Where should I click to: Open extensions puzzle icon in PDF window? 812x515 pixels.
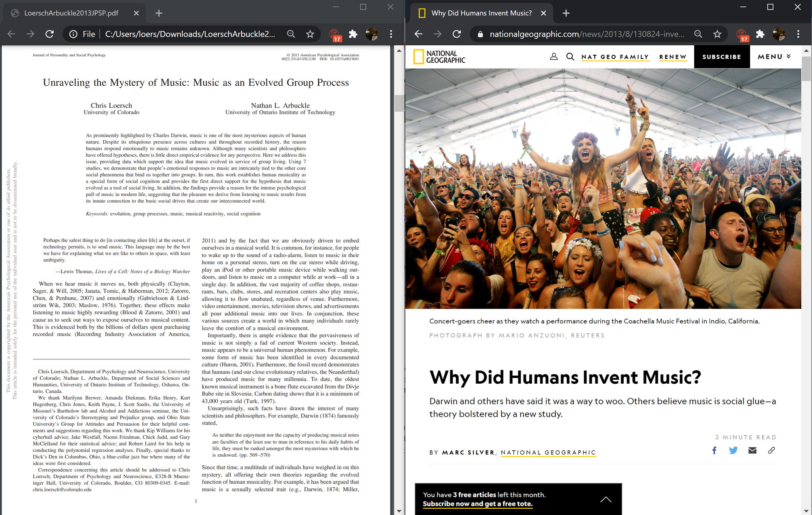[x=353, y=34]
